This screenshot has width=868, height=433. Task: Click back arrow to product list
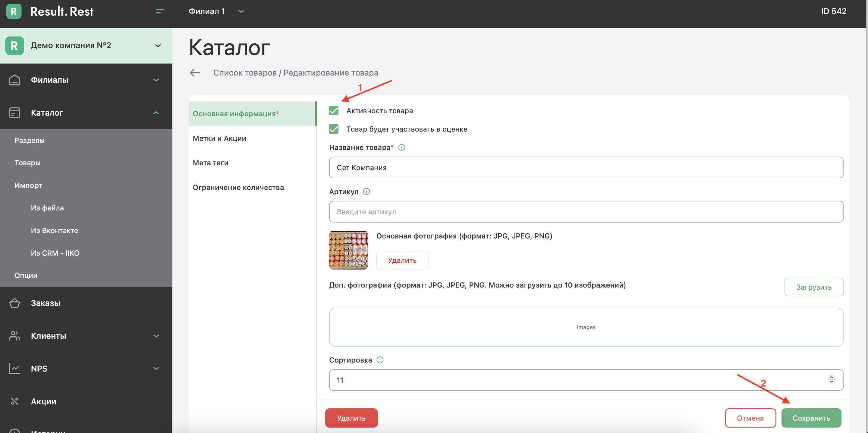click(195, 73)
